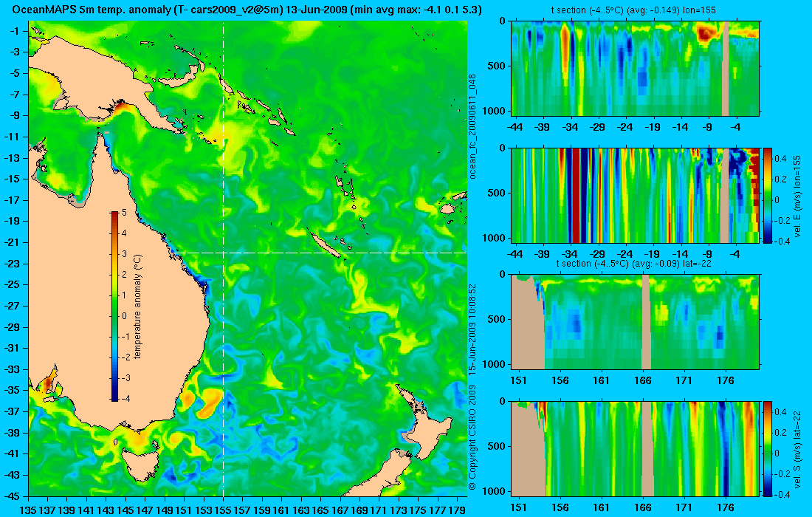Select the 'temperature anomaly (°C)' colorbar label
This screenshot has width=812, height=517.
[x=137, y=307]
